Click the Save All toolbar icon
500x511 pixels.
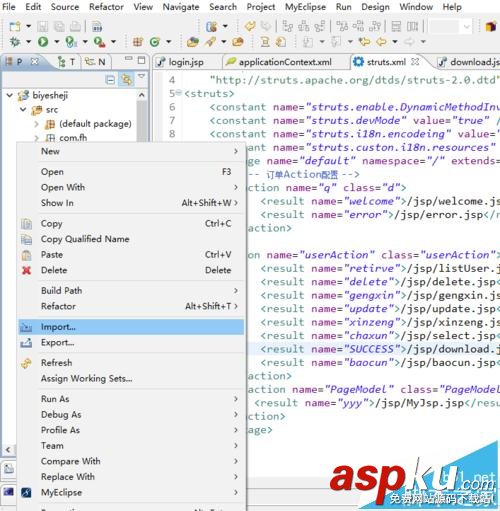pos(59,26)
